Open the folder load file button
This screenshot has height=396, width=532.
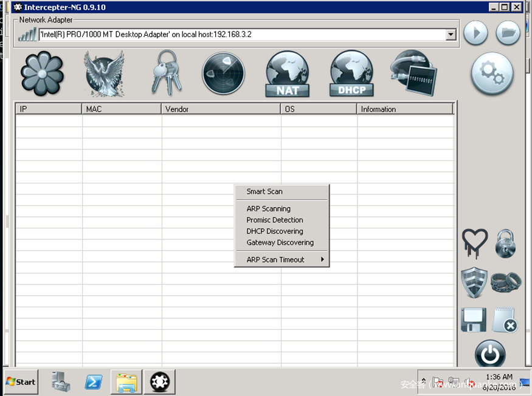508,33
